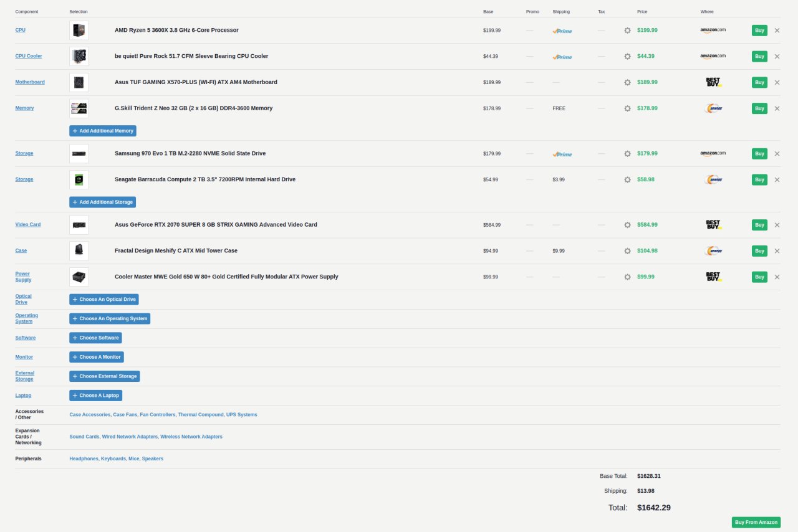Click the Operating System component link
Screen dimensions: 798x532
pyautogui.click(x=27, y=318)
